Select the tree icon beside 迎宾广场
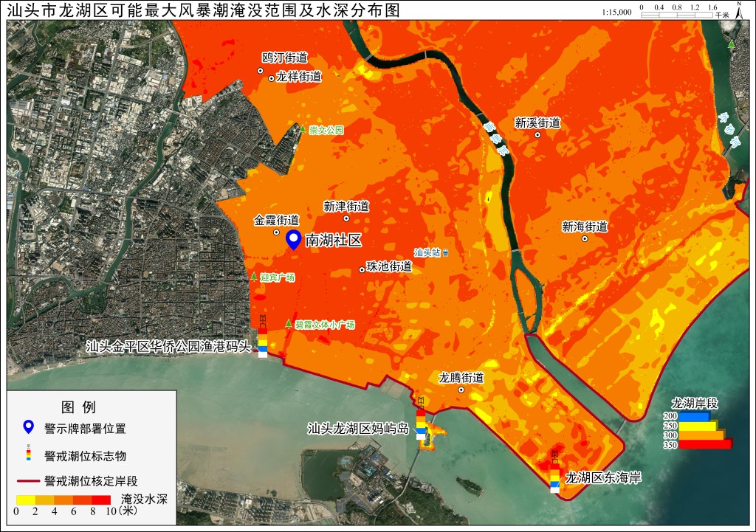 254,277
